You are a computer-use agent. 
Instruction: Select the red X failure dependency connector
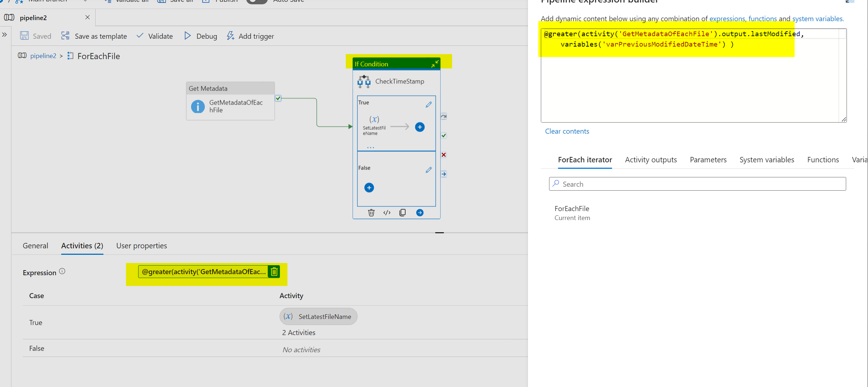tap(443, 155)
